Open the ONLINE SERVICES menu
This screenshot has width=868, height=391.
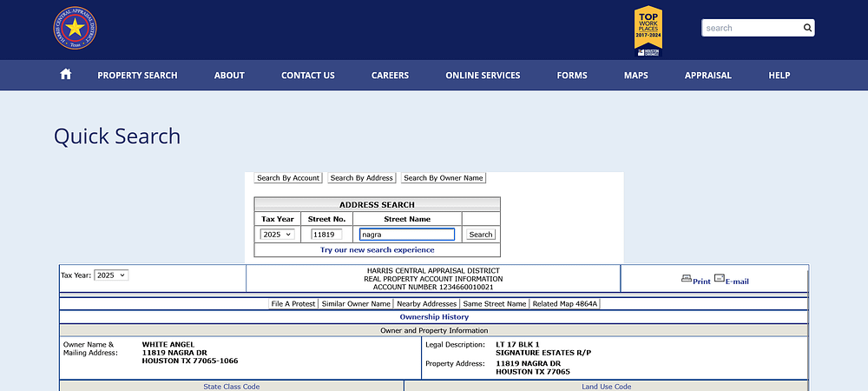(x=483, y=76)
